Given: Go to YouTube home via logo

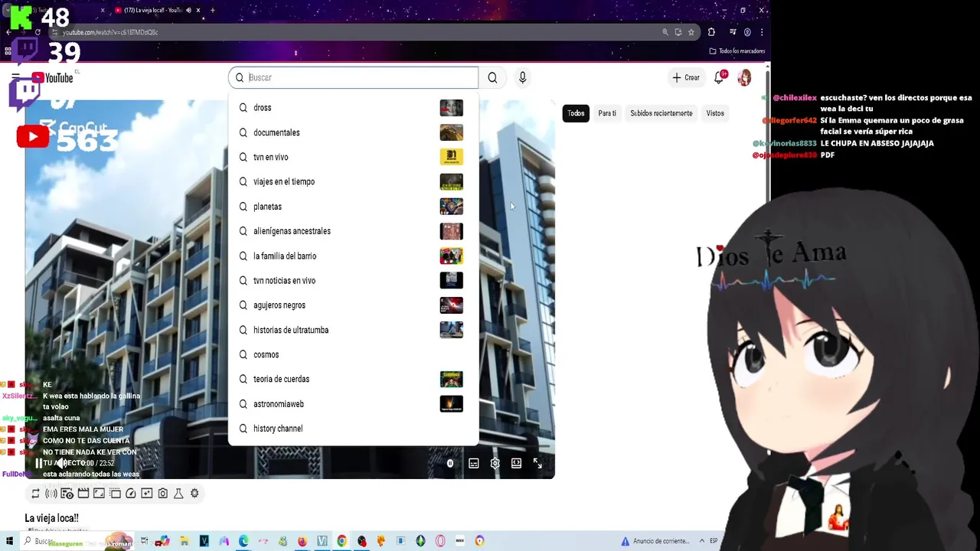Looking at the screenshot, I should point(53,77).
